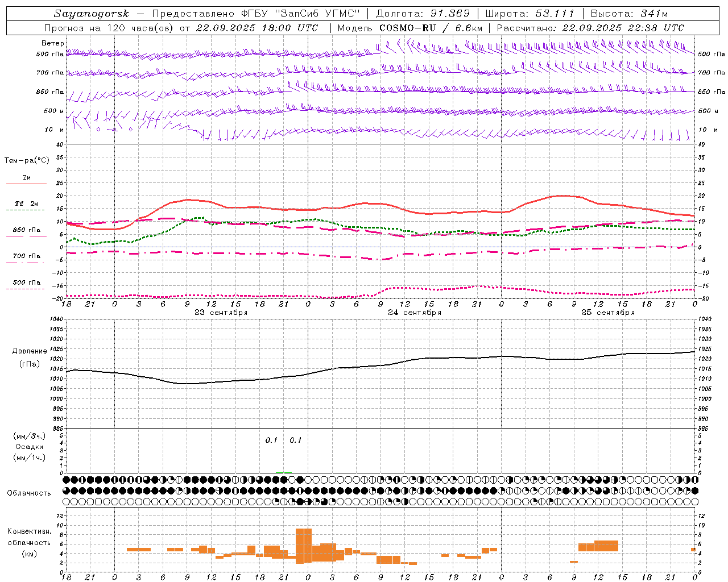Click the Ветер section label

53,43
